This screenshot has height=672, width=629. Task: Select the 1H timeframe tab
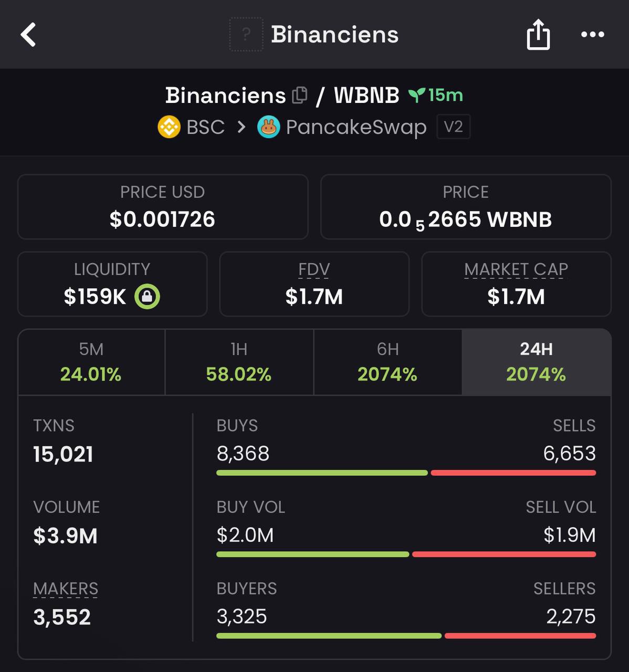(239, 362)
